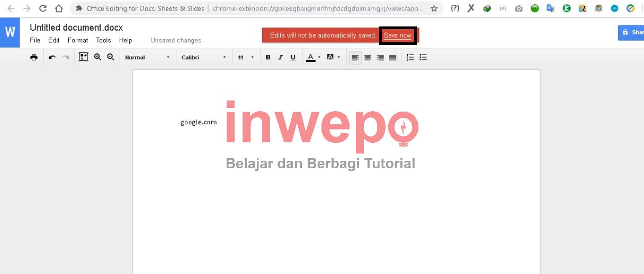Viewport: 644px width, 274px height.
Task: Open the Help menu
Action: point(126,40)
